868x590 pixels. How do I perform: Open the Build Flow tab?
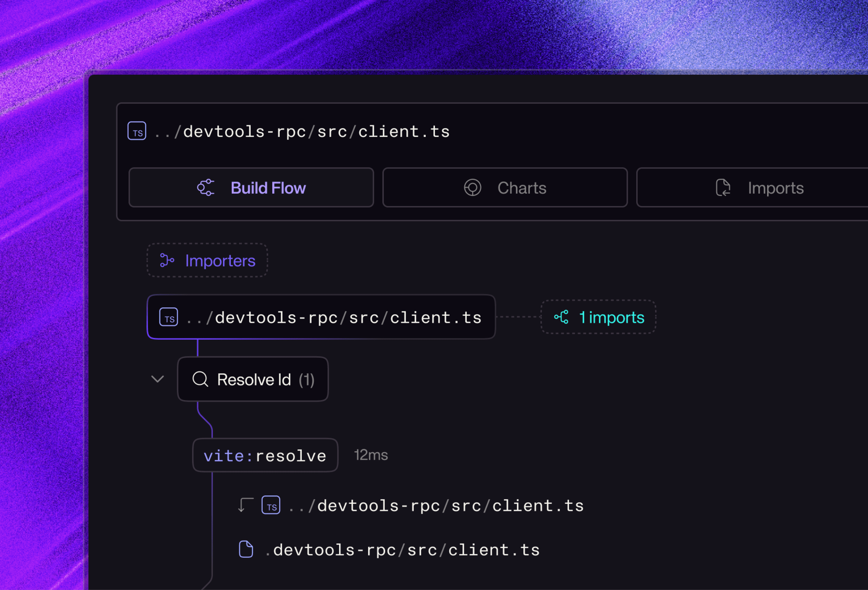coord(251,188)
